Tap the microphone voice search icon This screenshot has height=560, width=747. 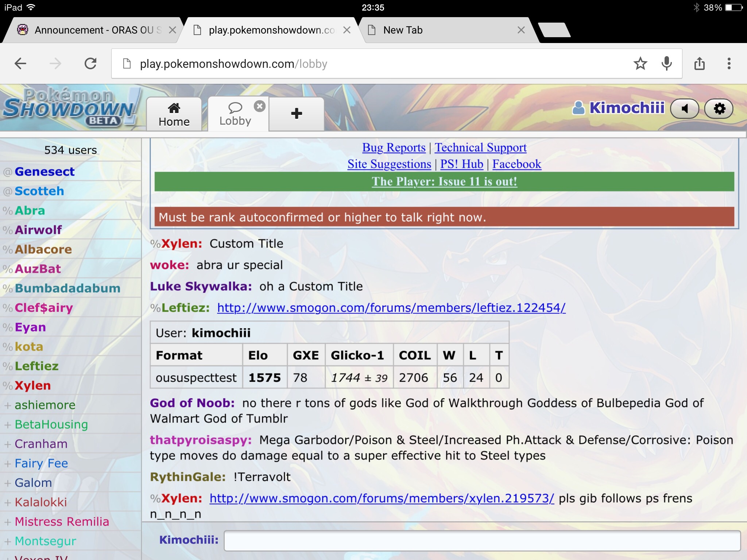[x=666, y=64]
